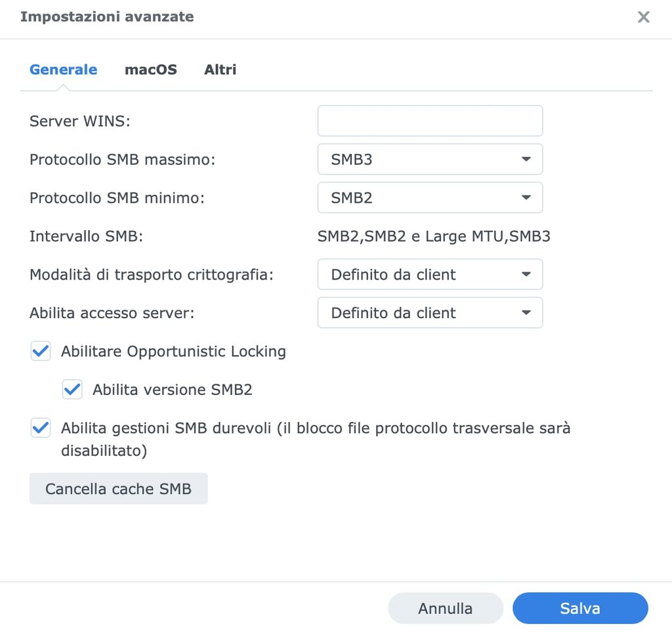The width and height of the screenshot is (672, 633).
Task: Click the Protocollo SMB massimo label
Action: 122,159
